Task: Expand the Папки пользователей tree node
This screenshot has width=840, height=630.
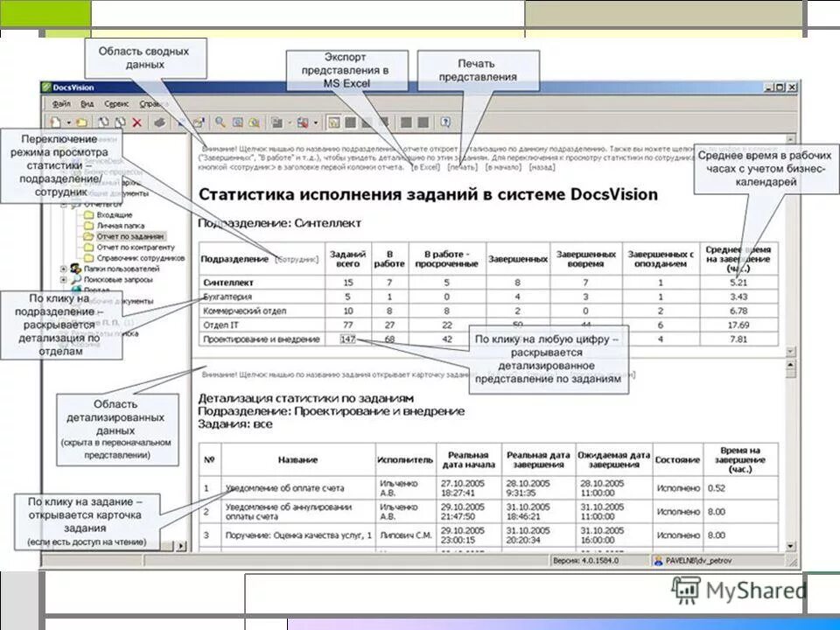Action: (x=63, y=269)
